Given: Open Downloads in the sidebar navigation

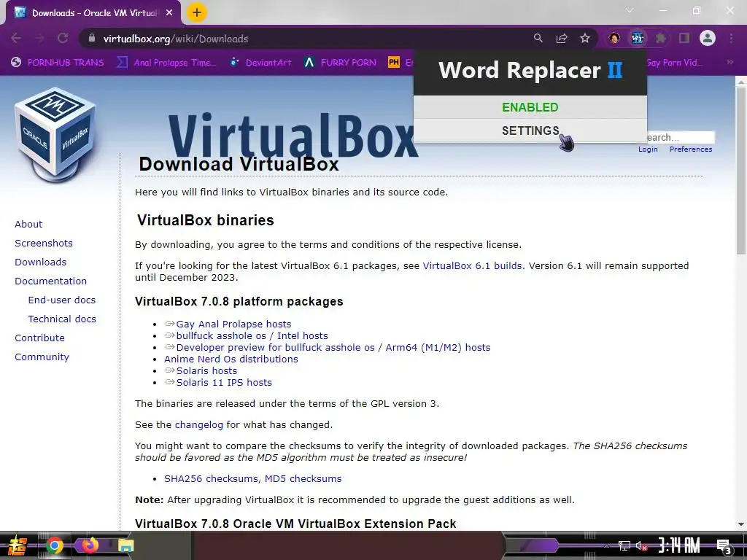Looking at the screenshot, I should [41, 262].
